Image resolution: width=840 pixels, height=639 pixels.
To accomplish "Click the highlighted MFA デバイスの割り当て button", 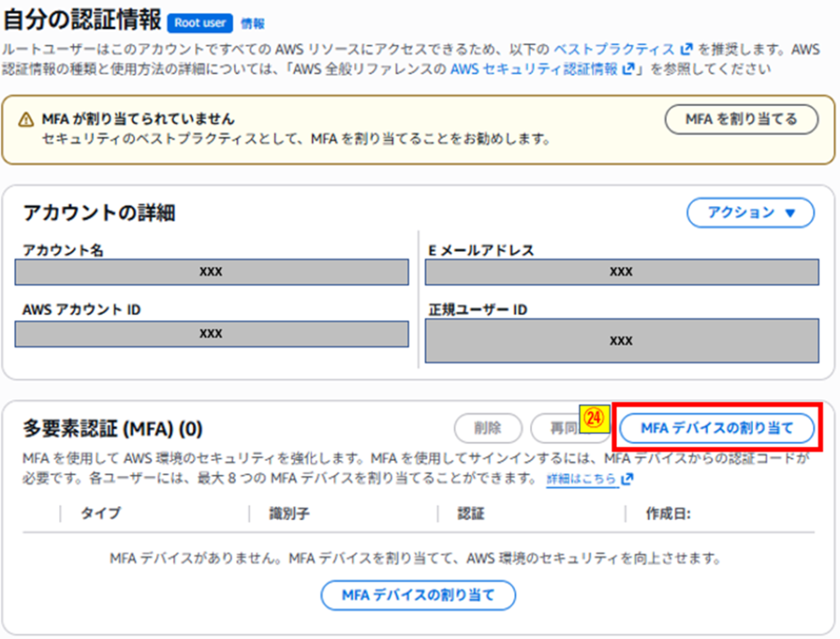I will [x=716, y=428].
